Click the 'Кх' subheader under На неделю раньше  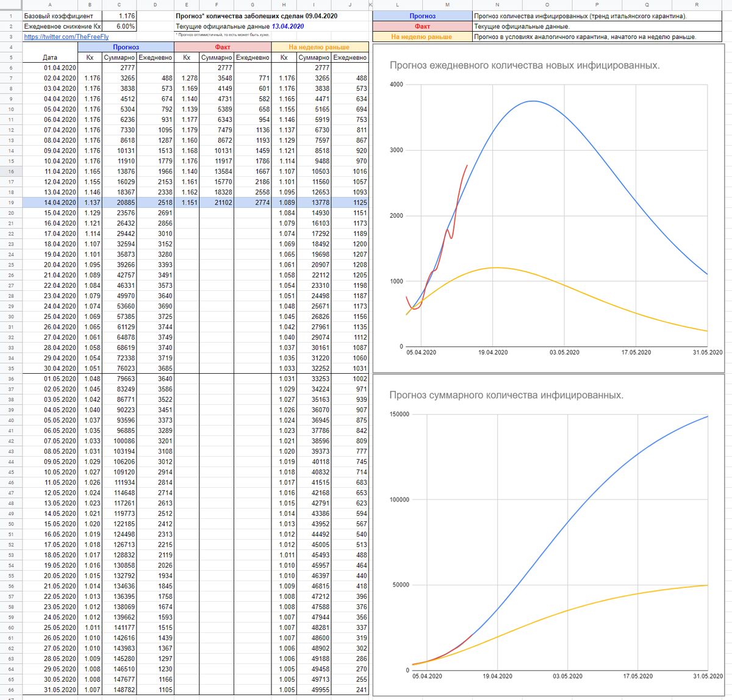284,57
